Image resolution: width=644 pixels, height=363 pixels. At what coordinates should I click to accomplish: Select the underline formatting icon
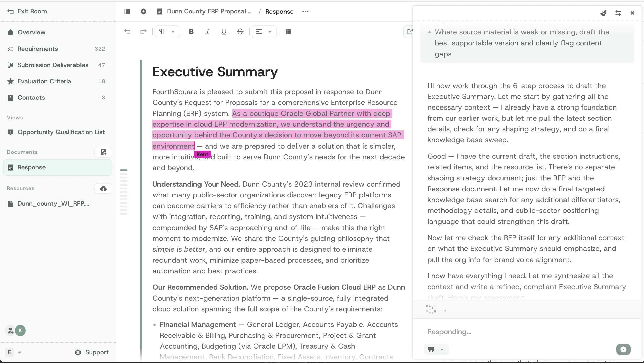click(224, 31)
